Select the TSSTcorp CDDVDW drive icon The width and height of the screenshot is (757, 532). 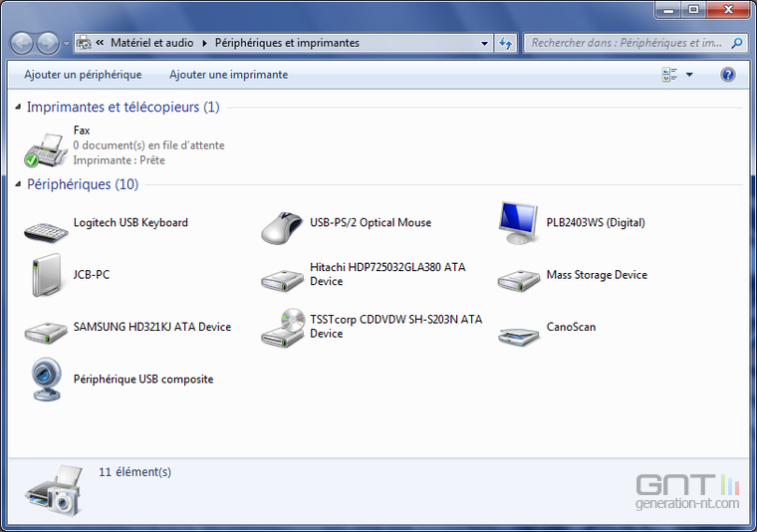click(x=284, y=328)
